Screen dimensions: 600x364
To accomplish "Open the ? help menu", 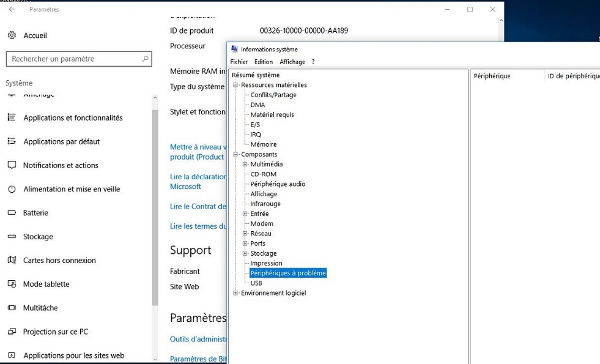I will [x=313, y=62].
